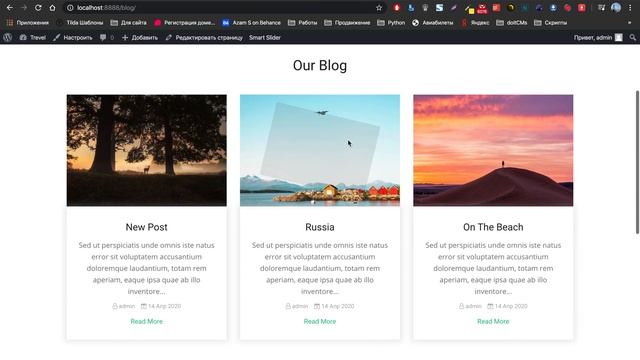Open the blue S extension icon

point(439,7)
